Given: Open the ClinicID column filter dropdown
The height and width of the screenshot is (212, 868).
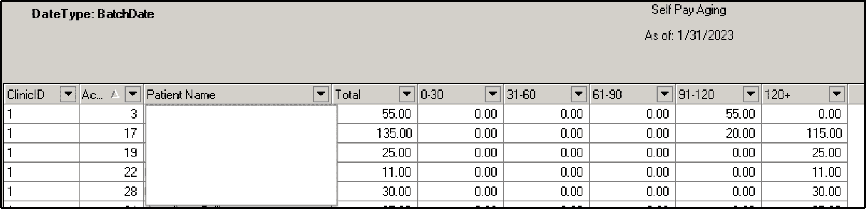Looking at the screenshot, I should (x=68, y=95).
